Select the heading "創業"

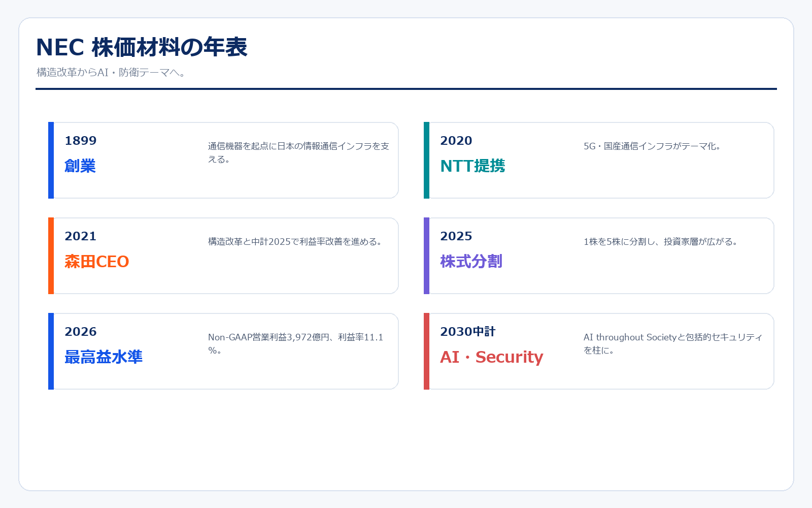(80, 166)
